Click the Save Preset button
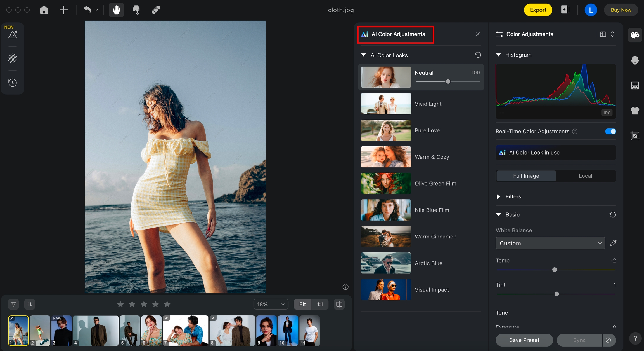 (524, 340)
